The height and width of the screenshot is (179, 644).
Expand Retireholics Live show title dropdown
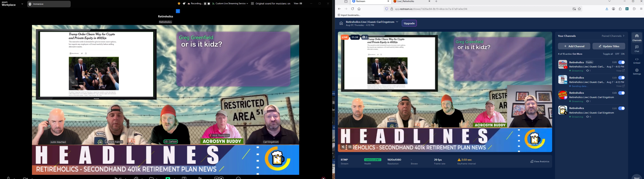point(397,22)
